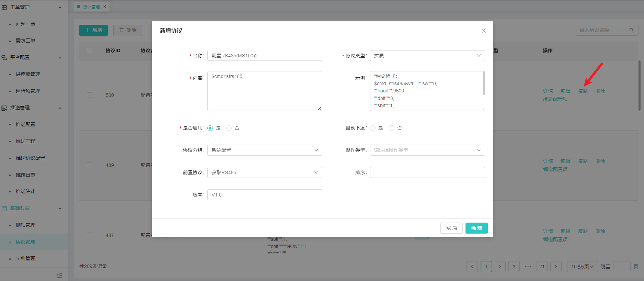The height and width of the screenshot is (281, 644).
Task: Open 字典管理 in the sidebar
Action: click(x=25, y=258)
